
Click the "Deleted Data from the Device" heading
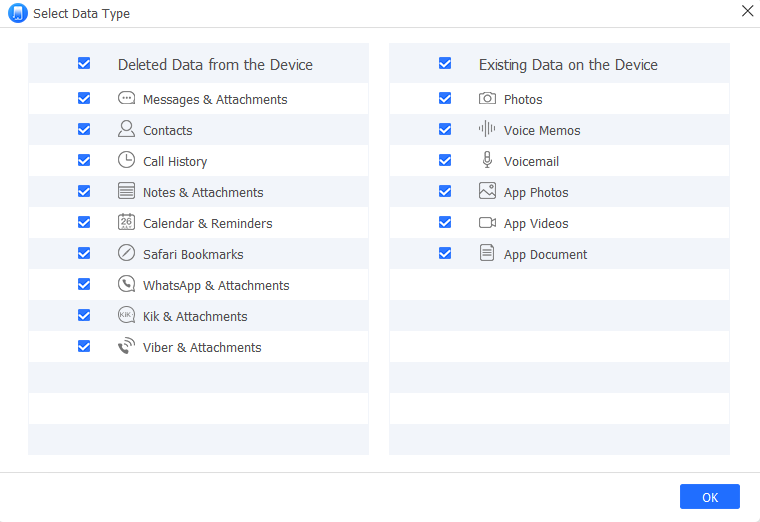215,64
